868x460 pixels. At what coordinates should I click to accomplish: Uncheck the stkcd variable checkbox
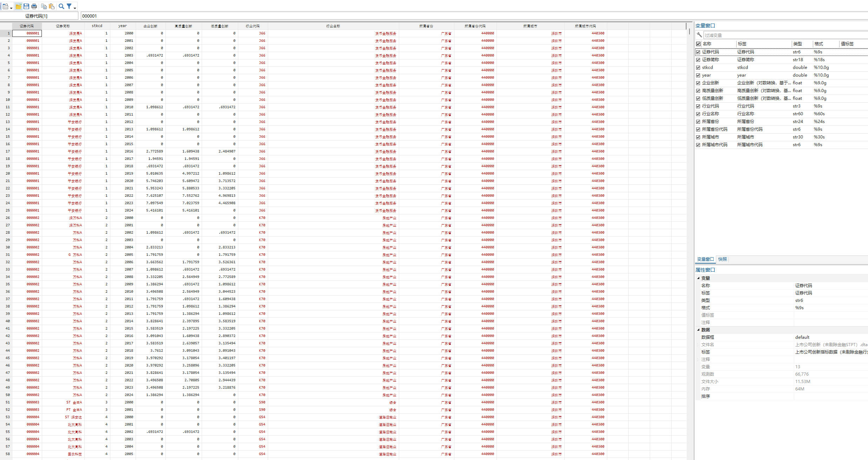pos(698,67)
